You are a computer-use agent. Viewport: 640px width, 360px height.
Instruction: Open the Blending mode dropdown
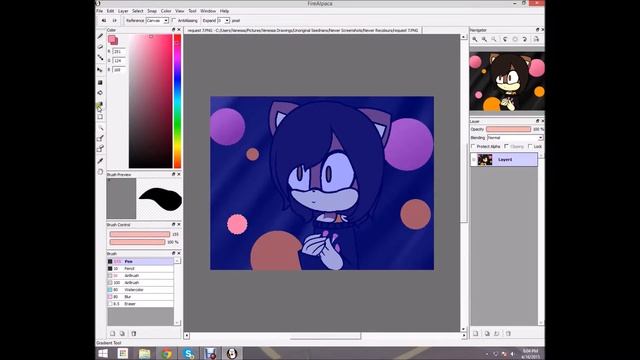[x=515, y=138]
